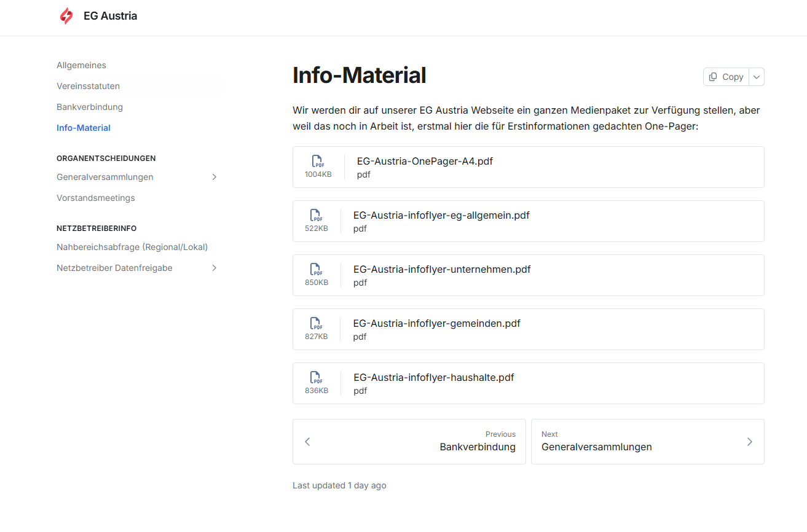The height and width of the screenshot is (532, 807).
Task: Click left arrow icon in Previous card
Action: click(307, 442)
